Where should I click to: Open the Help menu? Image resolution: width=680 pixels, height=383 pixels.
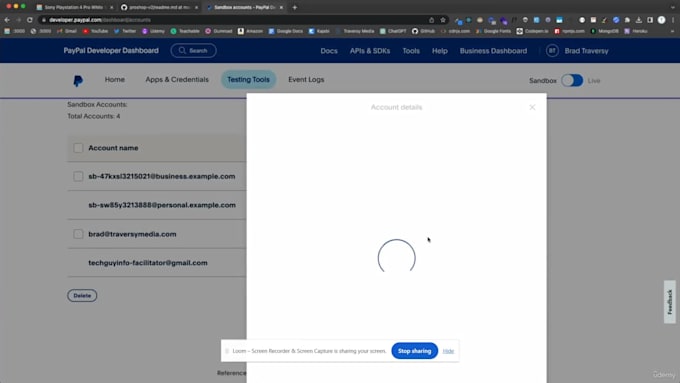pos(439,51)
